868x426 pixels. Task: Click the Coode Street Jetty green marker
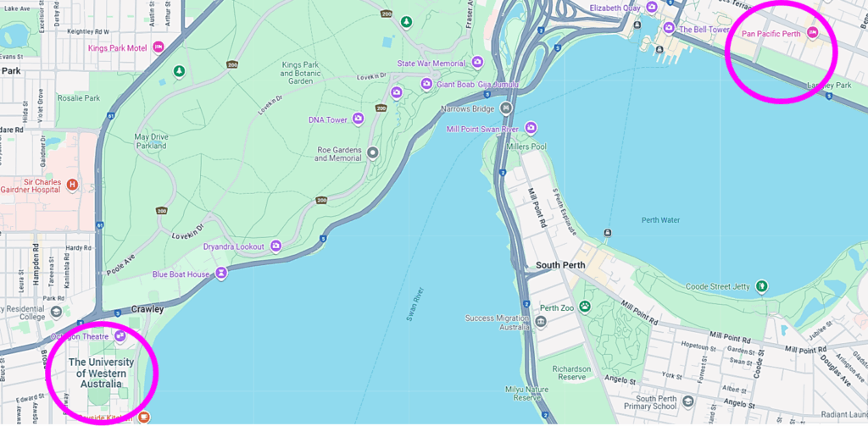pos(762,286)
